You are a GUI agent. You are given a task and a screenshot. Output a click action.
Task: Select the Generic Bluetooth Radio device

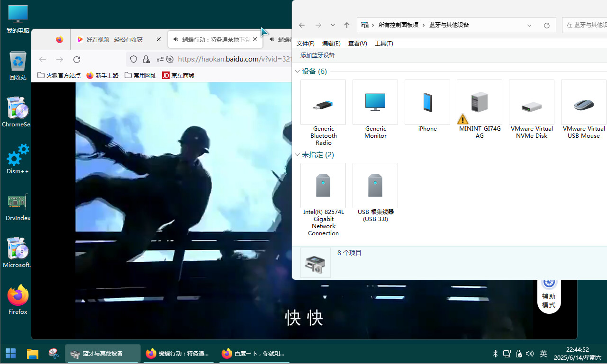323,113
